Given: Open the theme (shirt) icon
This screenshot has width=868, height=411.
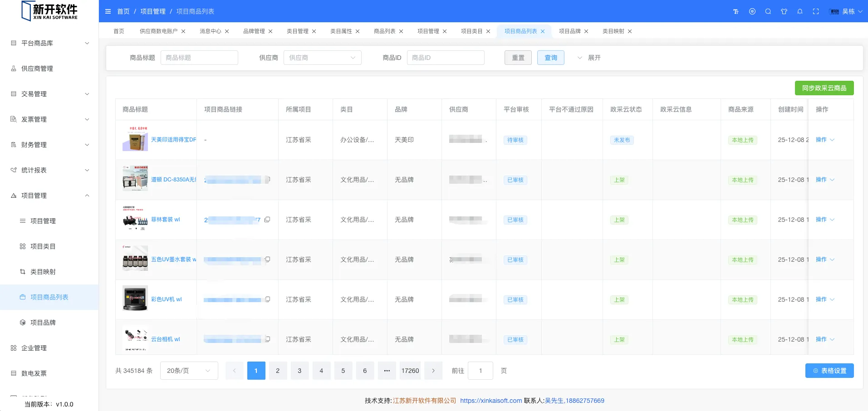Looking at the screenshot, I should [x=784, y=11].
